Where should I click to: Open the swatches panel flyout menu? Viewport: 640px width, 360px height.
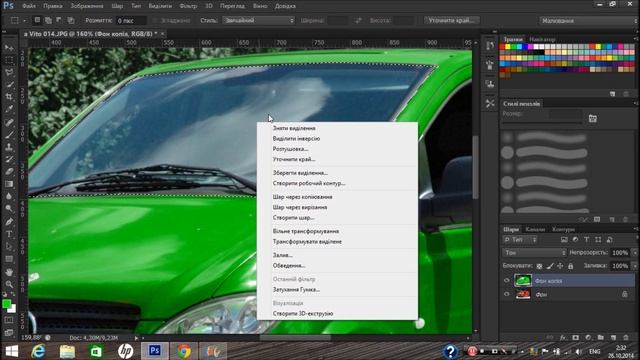click(x=635, y=39)
